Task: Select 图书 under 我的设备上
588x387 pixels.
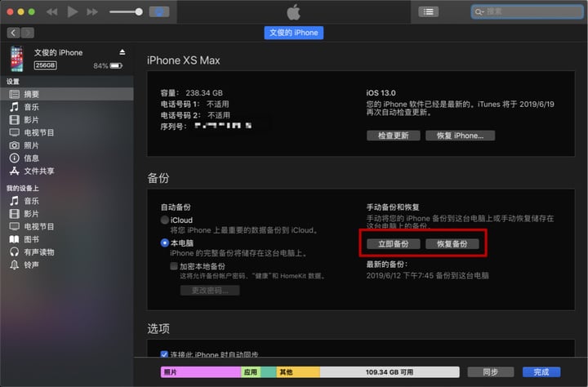Action: 31,239
